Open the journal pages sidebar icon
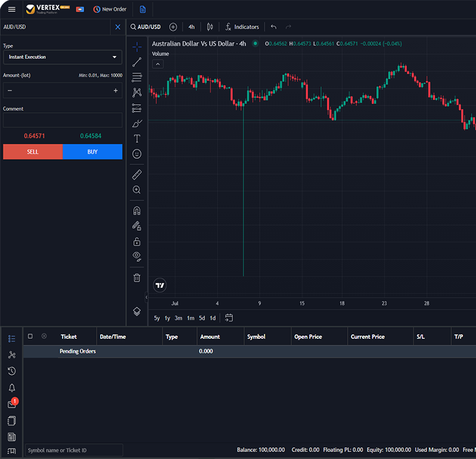The width and height of the screenshot is (476, 459). (12, 421)
